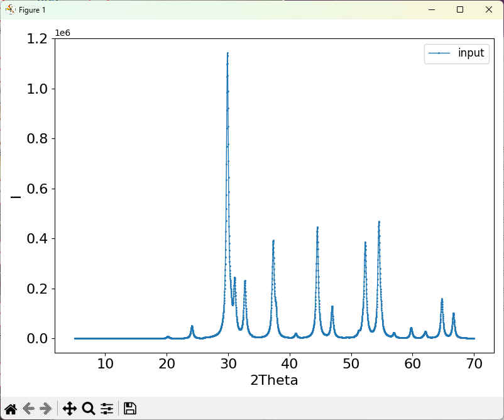Click the '2Theta' x-axis label

(x=274, y=380)
